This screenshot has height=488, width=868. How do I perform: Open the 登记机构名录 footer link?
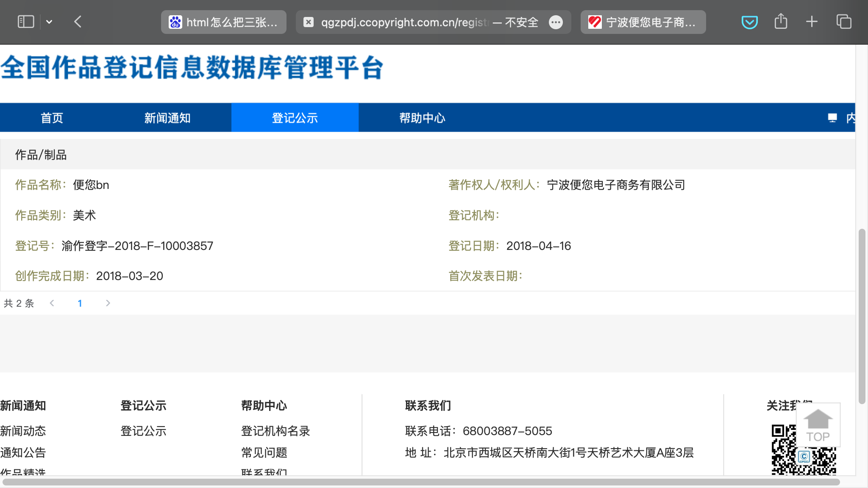point(275,431)
